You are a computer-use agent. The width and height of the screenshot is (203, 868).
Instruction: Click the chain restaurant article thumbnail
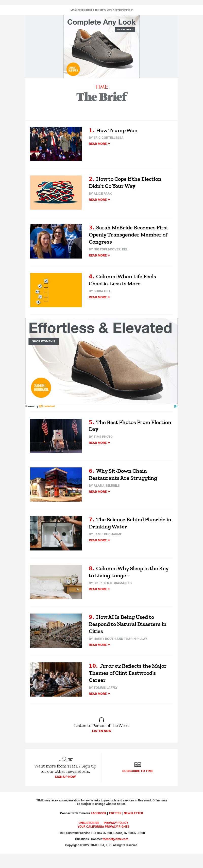56,484
